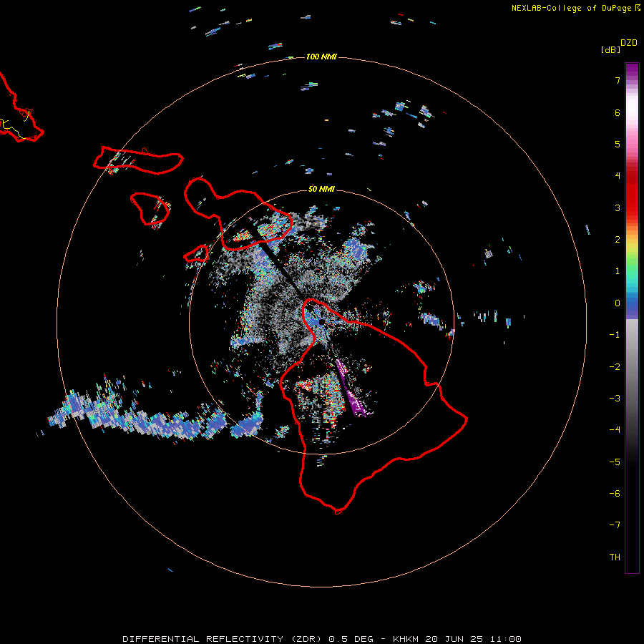The height and width of the screenshot is (644, 644).
Task: Click the color scale bar legend
Action: tap(632, 318)
